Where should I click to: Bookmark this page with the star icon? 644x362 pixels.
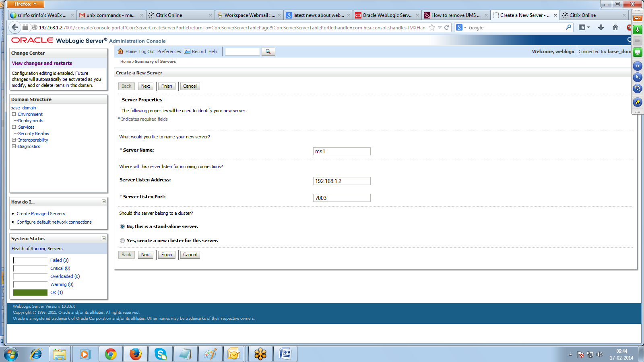click(431, 27)
